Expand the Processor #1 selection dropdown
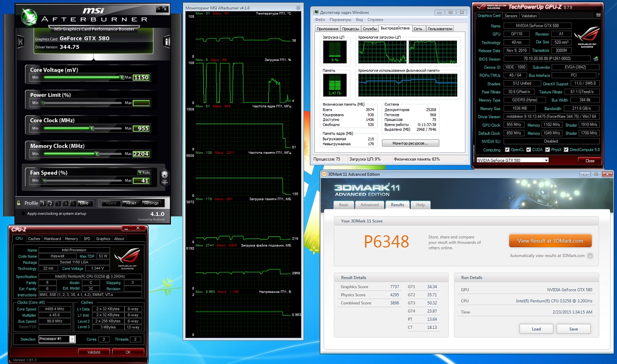This screenshot has width=617, height=364. point(72,339)
